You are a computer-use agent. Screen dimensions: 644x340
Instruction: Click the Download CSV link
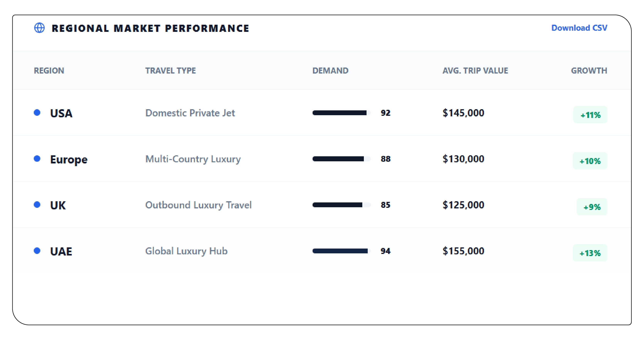click(579, 28)
